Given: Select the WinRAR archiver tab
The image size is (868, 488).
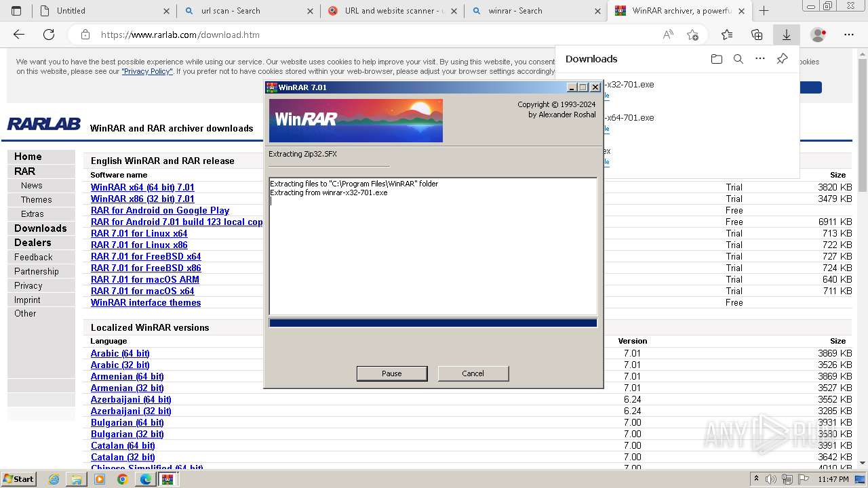Looking at the screenshot, I should point(678,11).
